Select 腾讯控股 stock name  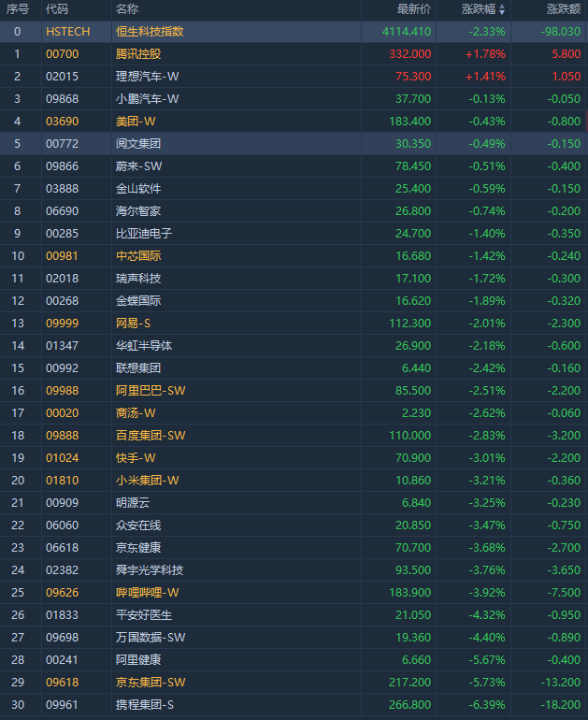[x=138, y=54]
